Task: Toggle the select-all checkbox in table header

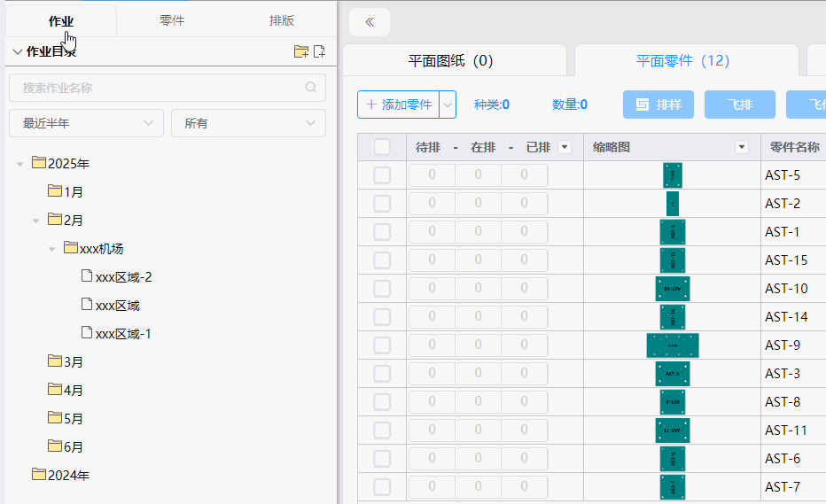Action: tap(382, 147)
